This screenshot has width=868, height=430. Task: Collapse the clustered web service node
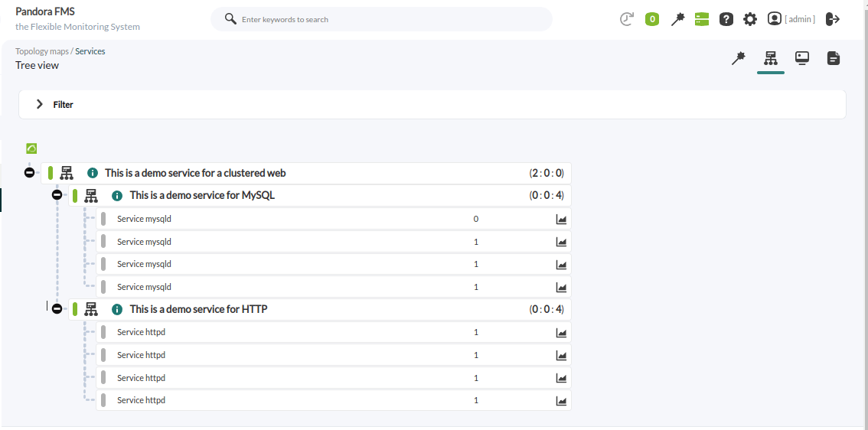[x=29, y=173]
